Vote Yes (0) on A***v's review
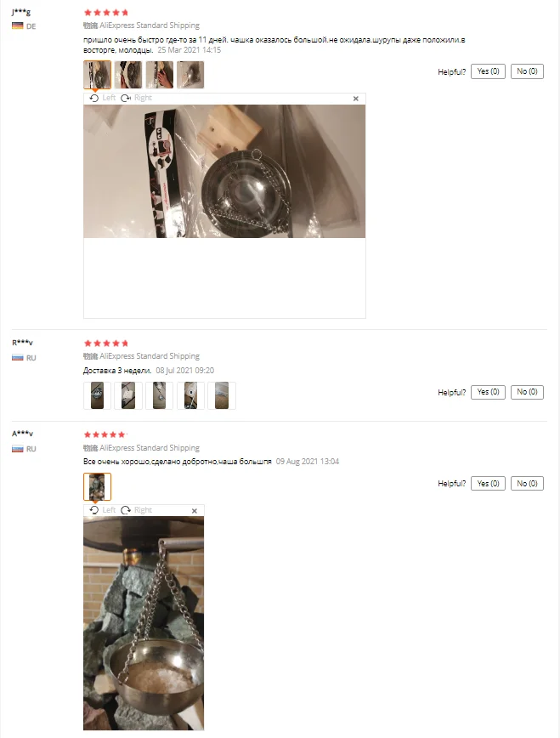560x738 pixels. [488, 484]
